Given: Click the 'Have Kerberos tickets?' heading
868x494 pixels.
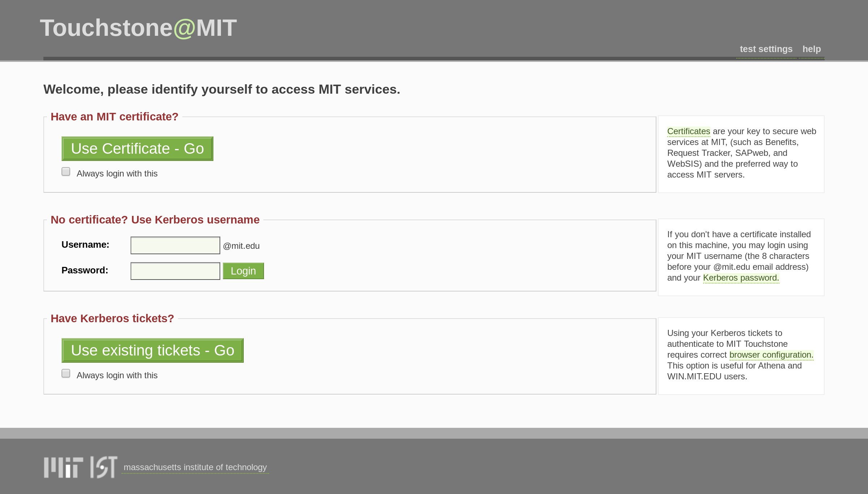Looking at the screenshot, I should [112, 319].
